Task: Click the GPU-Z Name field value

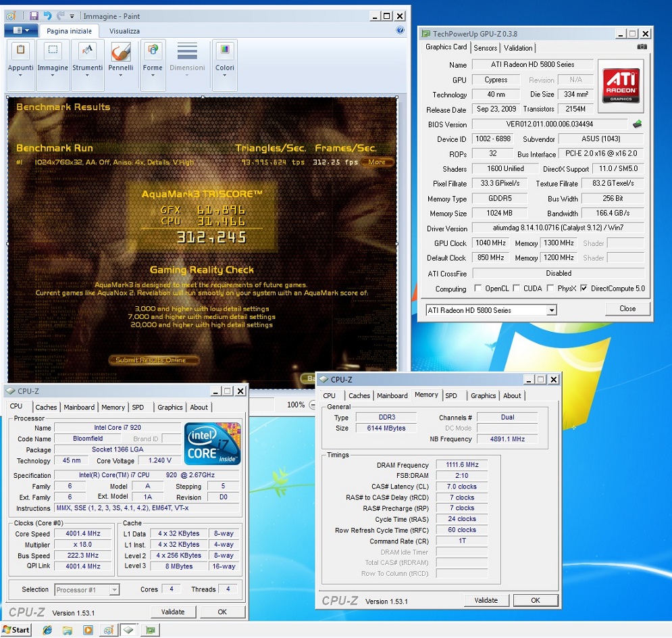Action: (x=533, y=65)
